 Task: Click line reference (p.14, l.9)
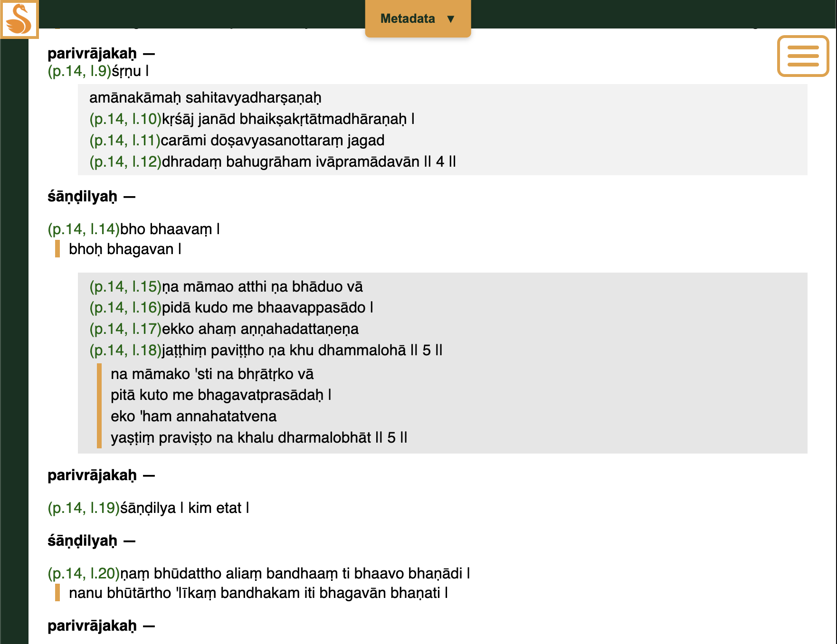pos(79,71)
